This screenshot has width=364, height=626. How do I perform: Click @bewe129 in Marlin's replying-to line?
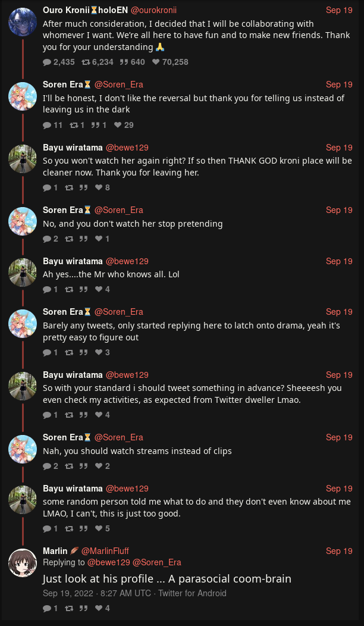108,562
